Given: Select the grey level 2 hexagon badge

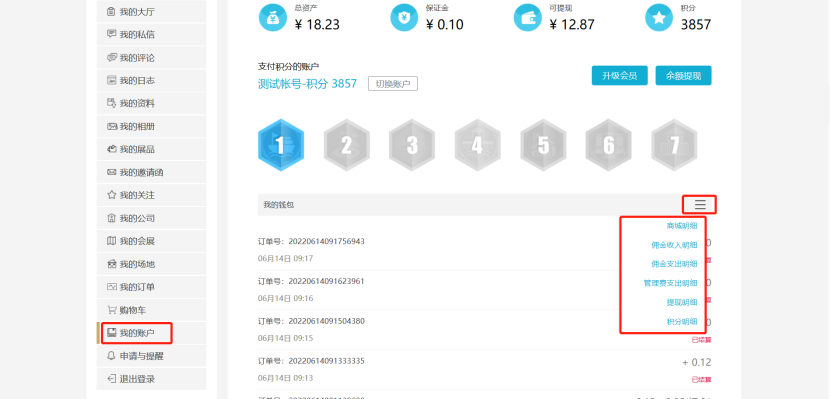Looking at the screenshot, I should pyautogui.click(x=346, y=145).
